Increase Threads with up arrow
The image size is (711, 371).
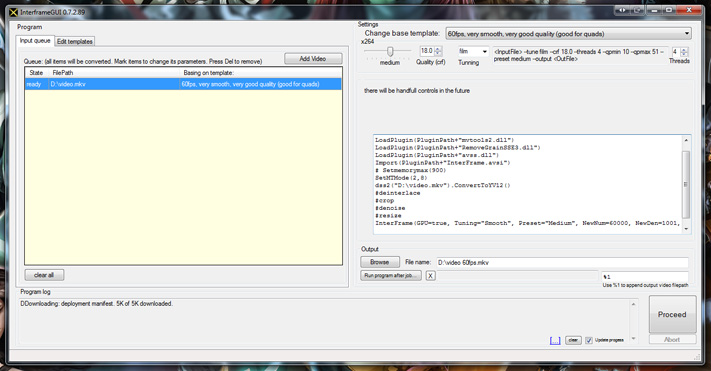point(685,49)
